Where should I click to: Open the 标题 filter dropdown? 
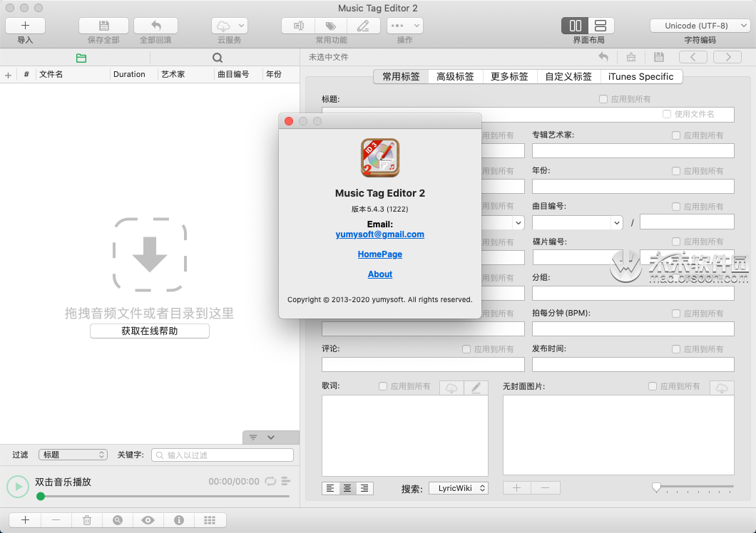click(73, 455)
